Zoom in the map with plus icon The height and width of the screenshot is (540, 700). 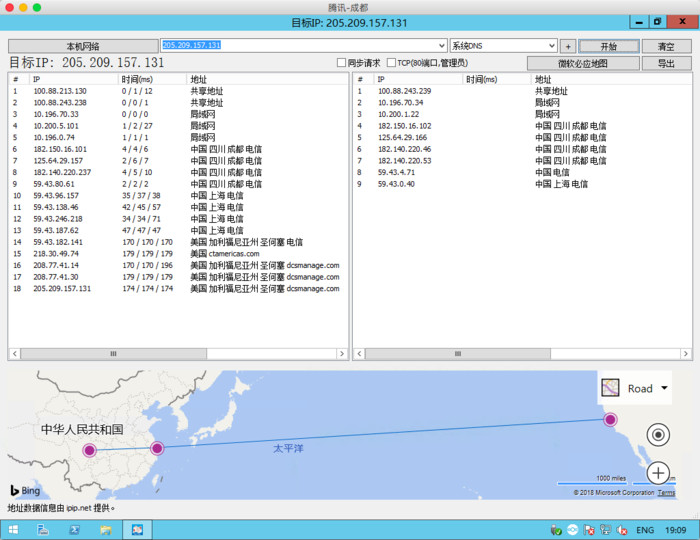click(x=658, y=473)
